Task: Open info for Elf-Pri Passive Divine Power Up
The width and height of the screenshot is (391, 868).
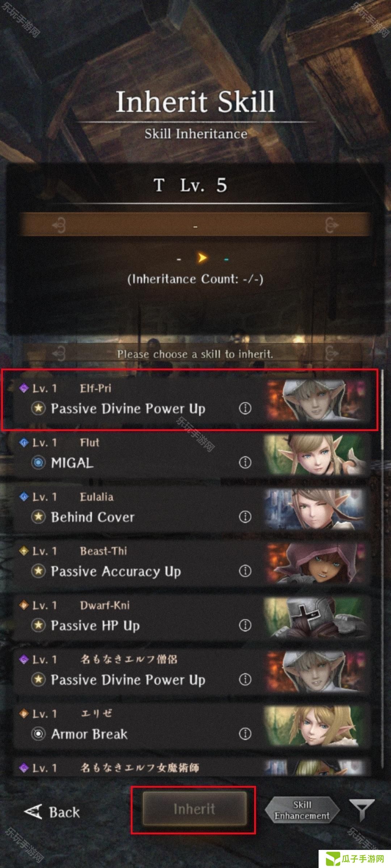Action: (245, 408)
